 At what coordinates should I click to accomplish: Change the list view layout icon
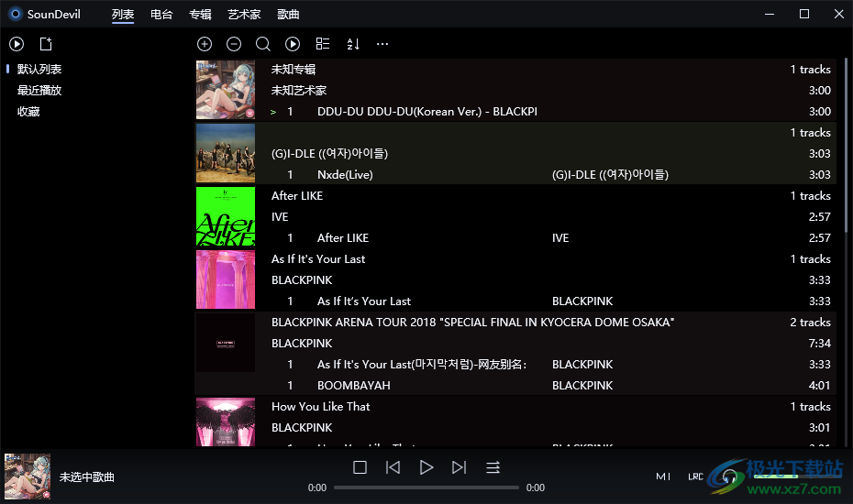click(323, 44)
